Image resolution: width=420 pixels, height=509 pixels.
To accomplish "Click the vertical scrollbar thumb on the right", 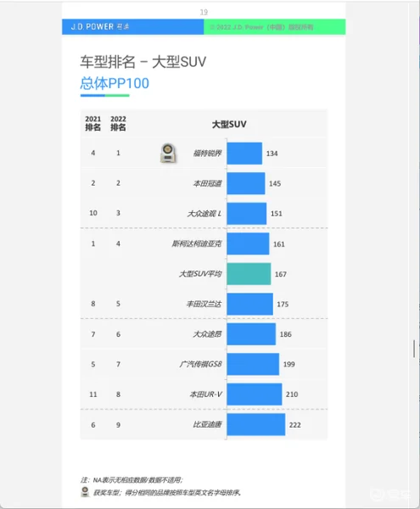I will pyautogui.click(x=414, y=349).
